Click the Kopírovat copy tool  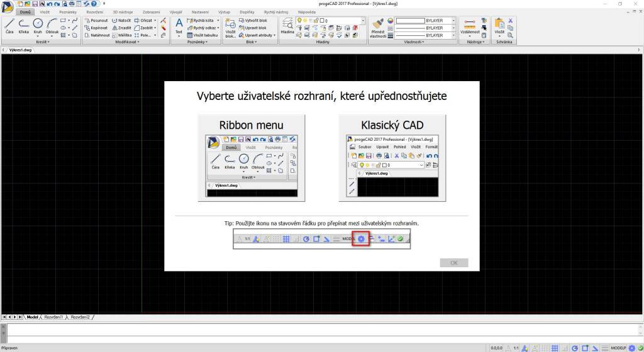(x=96, y=28)
